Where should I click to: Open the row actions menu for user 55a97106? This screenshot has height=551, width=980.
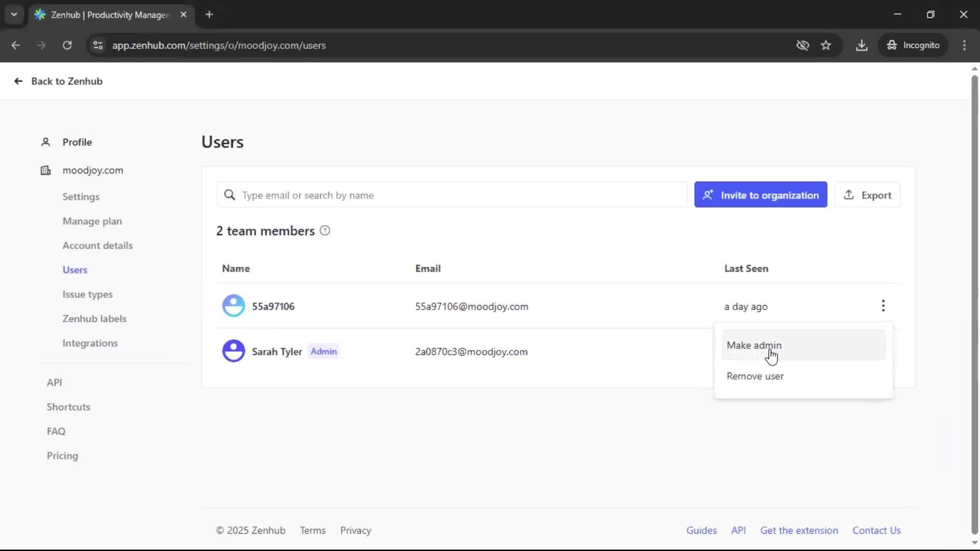click(x=883, y=306)
